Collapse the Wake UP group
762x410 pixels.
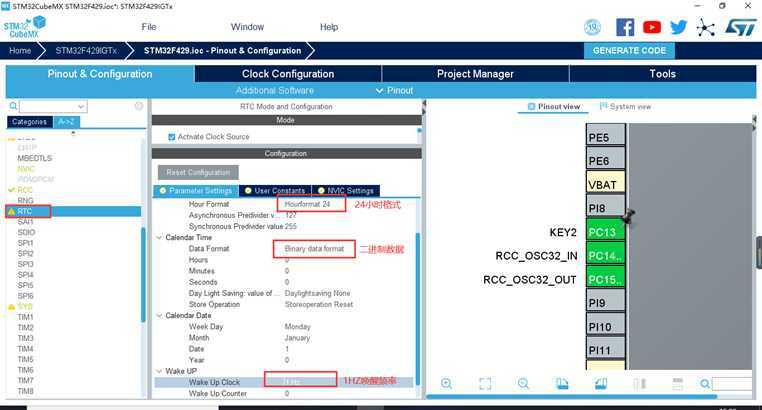point(159,371)
